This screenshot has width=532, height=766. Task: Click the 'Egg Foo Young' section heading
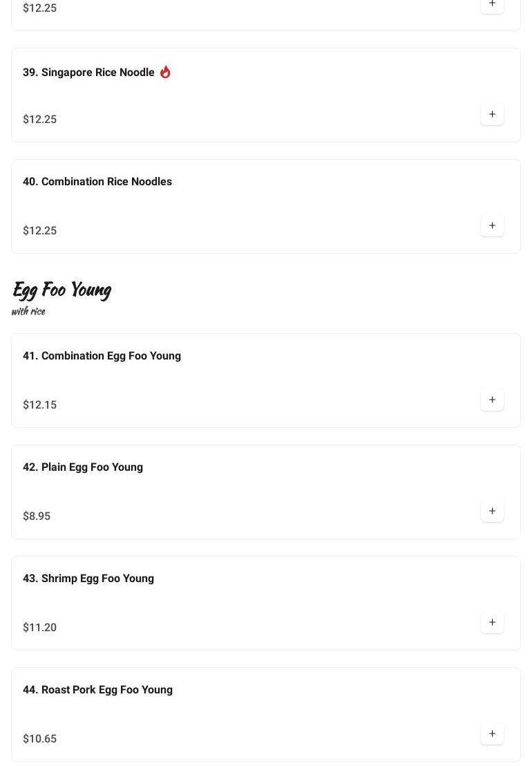[x=62, y=290]
